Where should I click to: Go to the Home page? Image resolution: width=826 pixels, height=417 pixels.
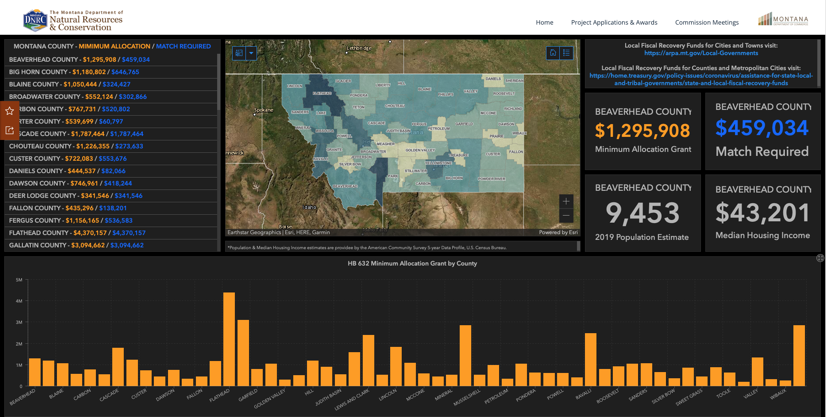click(544, 23)
